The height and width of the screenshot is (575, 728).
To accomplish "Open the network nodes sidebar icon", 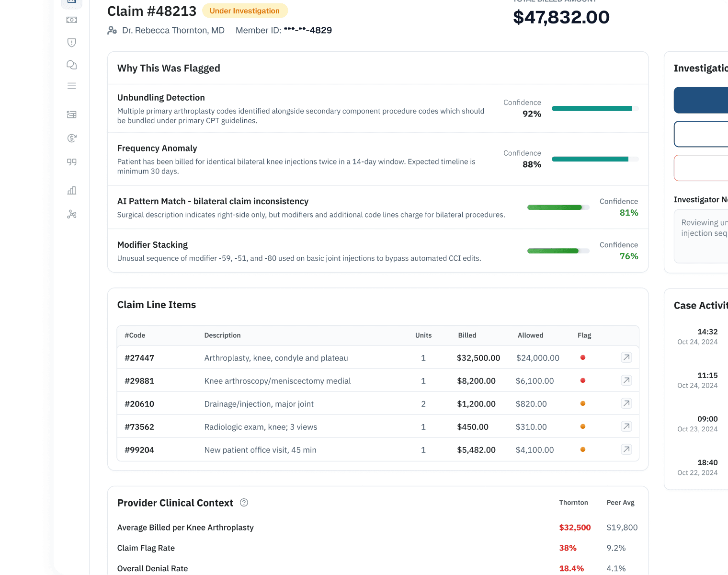I will [x=72, y=214].
